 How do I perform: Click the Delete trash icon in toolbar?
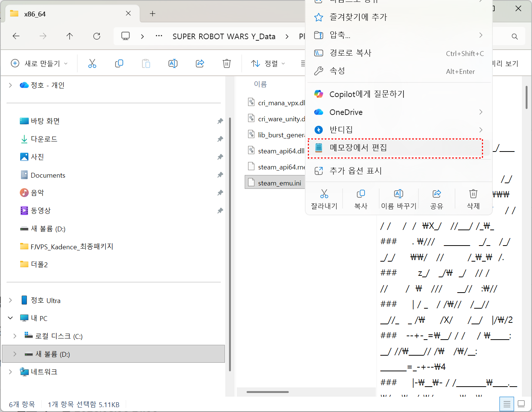click(x=227, y=63)
